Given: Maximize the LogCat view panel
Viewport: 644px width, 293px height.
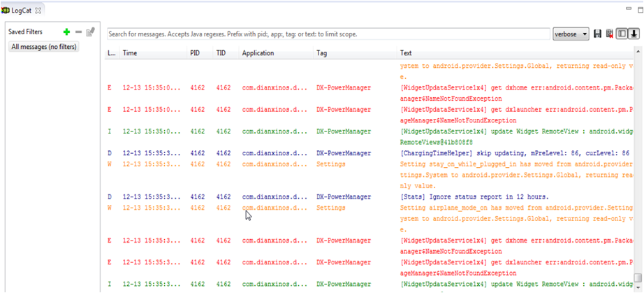Looking at the screenshot, I should [x=640, y=10].
